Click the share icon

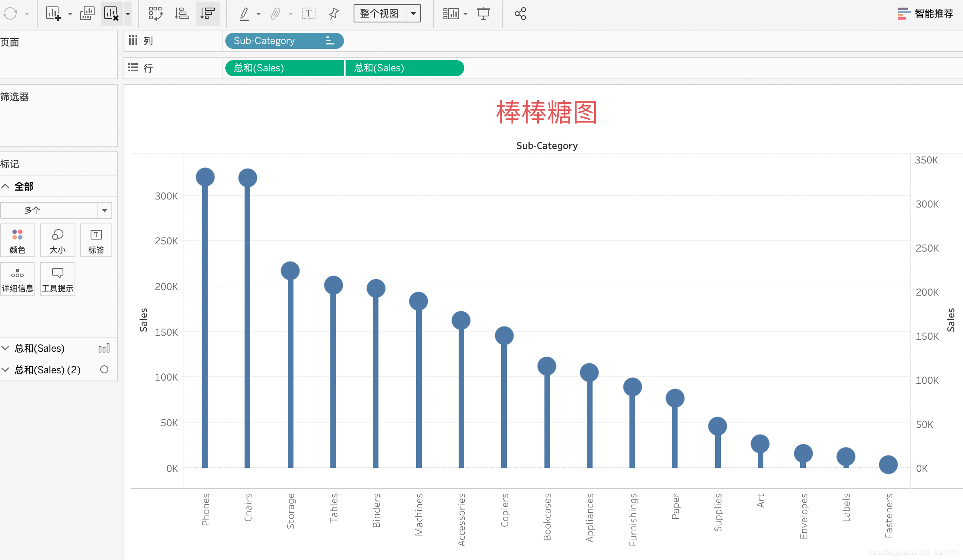520,14
